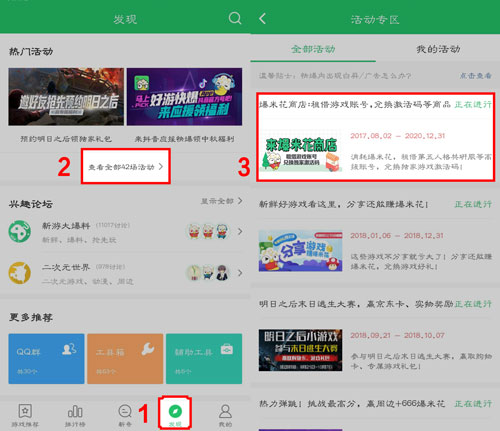Select the 爆米花商店 activity title
This screenshot has height=431, width=500.
coord(355,104)
